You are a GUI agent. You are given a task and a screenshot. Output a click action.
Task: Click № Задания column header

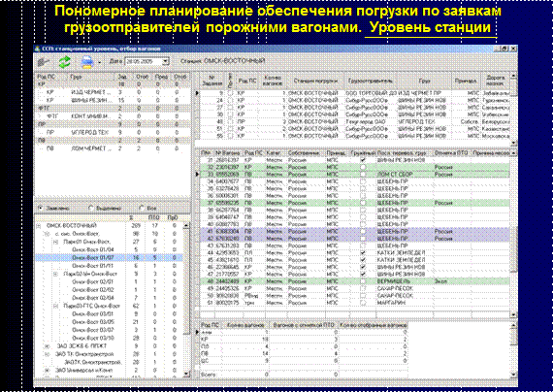(x=212, y=81)
